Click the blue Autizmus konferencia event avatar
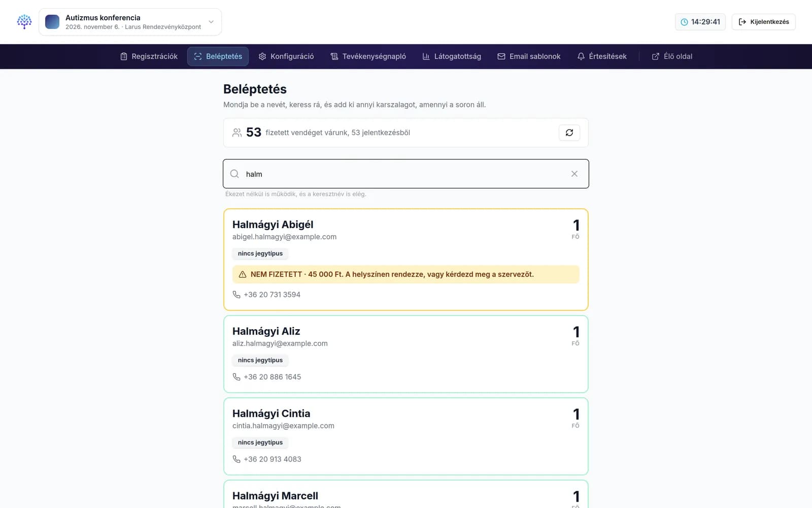 tap(52, 22)
